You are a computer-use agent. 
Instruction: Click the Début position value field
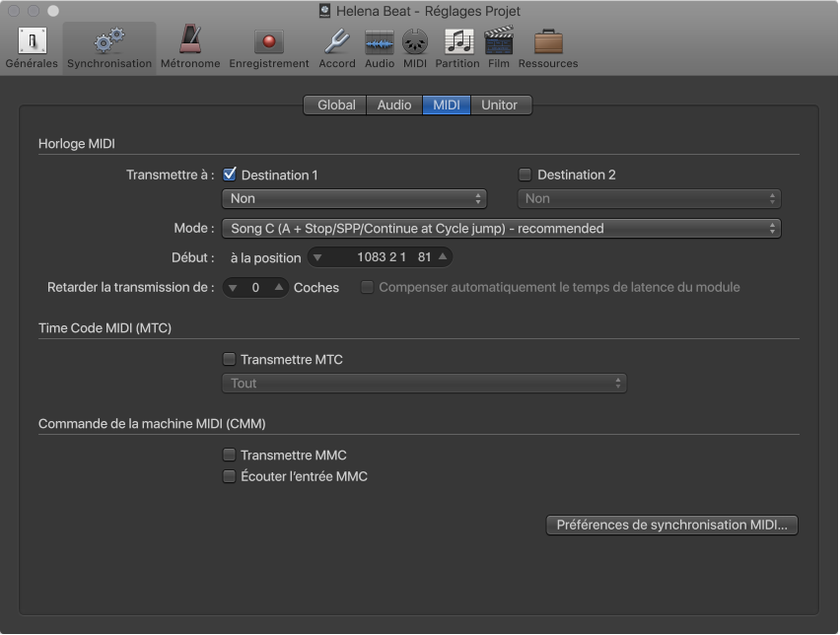(x=380, y=257)
